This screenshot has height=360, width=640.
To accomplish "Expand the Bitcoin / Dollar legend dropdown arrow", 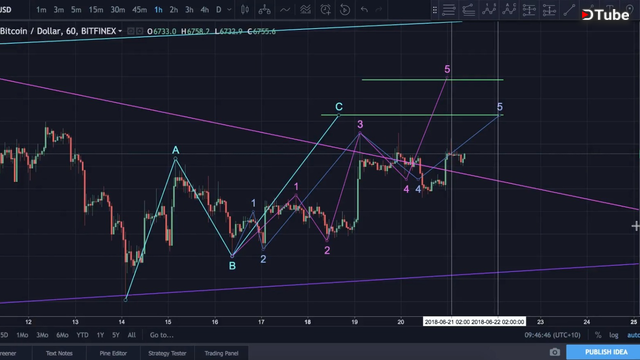I will pyautogui.click(x=120, y=31).
